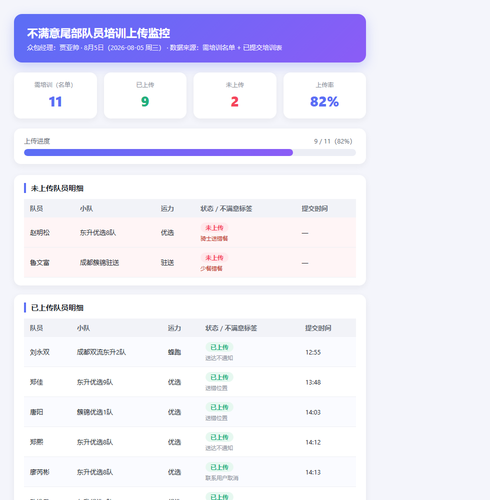Viewport: 490px width, 500px height.
Task: Click 已上传 badge in 14:03 row
Action: 219,407
